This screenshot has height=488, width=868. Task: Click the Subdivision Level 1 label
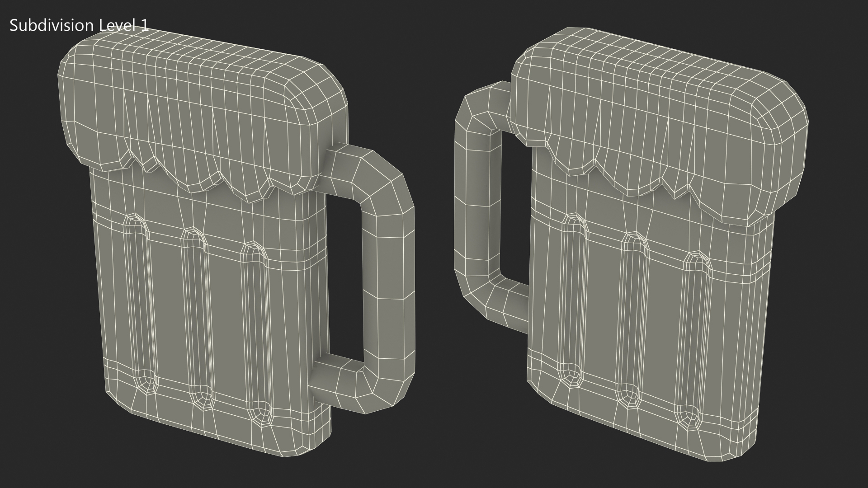tap(79, 26)
